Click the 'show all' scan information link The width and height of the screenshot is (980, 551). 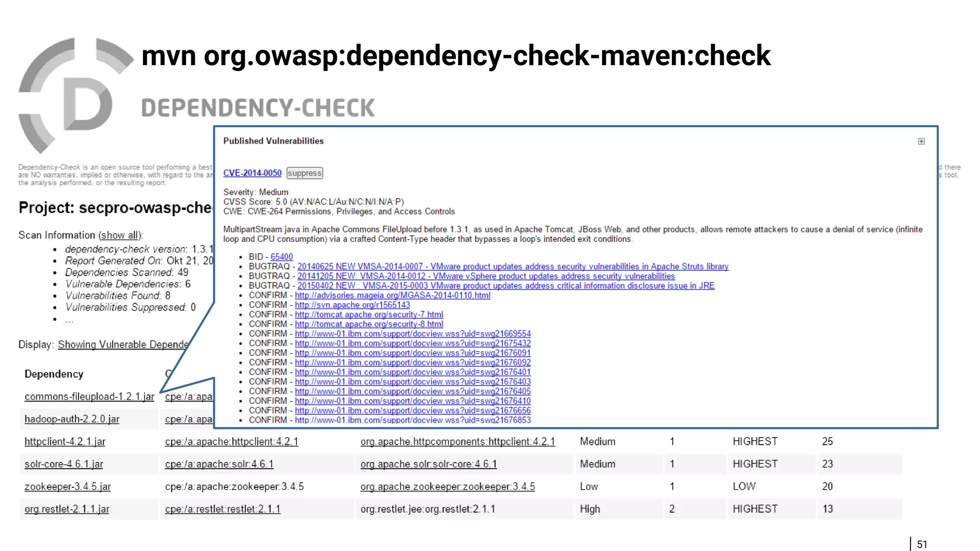[x=120, y=235]
